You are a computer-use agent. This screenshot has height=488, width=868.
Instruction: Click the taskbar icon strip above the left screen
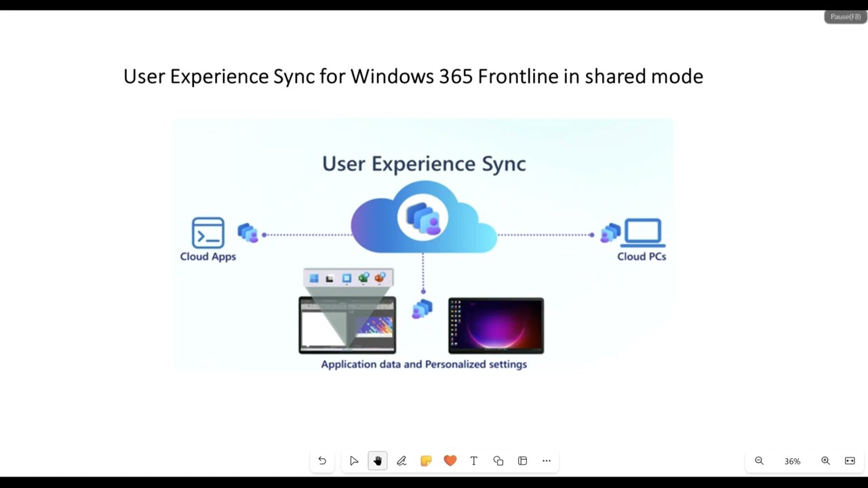[349, 278]
